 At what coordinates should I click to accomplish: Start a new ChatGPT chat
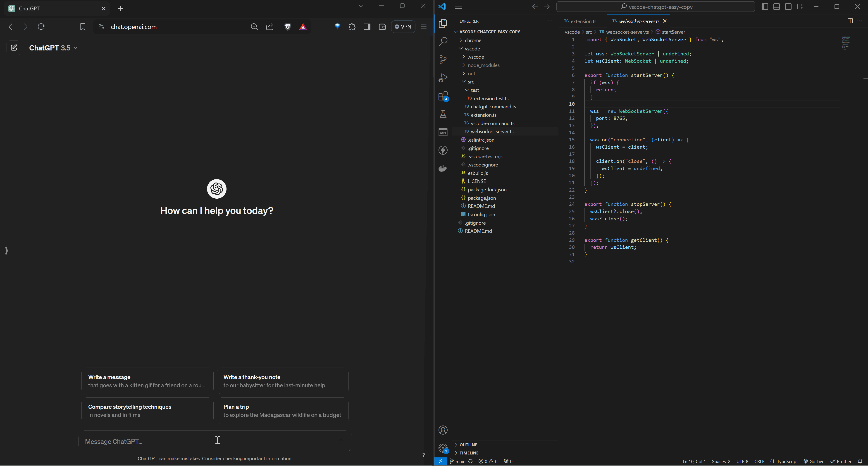(x=14, y=48)
